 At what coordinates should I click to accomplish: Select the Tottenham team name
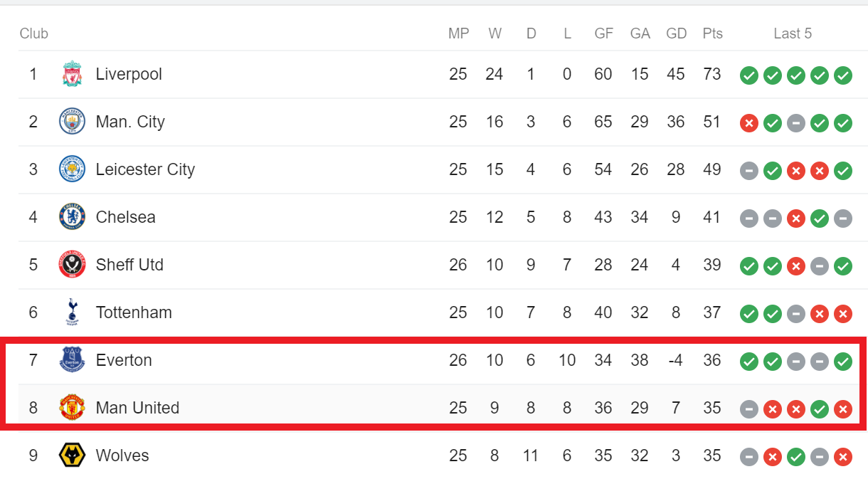134,312
